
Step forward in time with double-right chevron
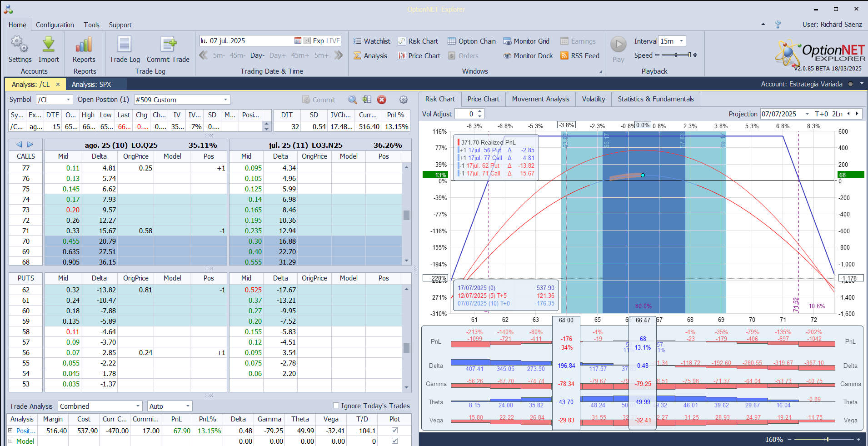click(x=338, y=55)
